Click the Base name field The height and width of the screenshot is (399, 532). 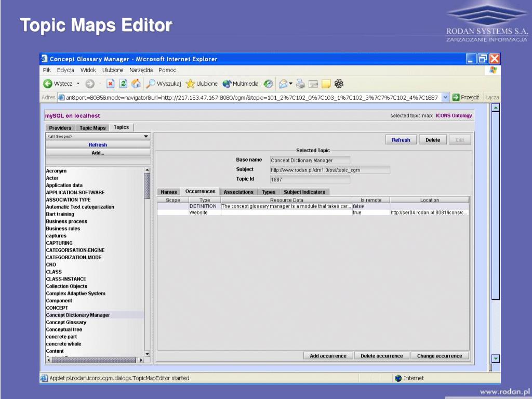tap(310, 160)
